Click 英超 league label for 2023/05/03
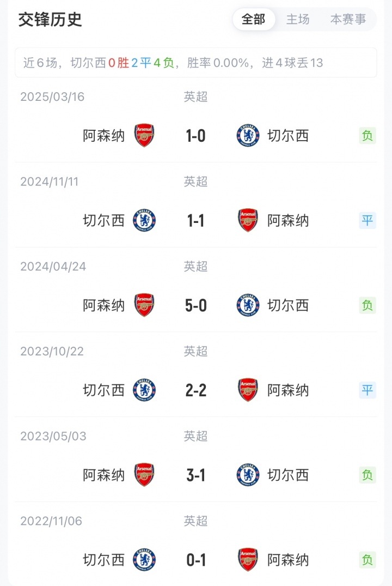This screenshot has width=392, height=586. [x=196, y=436]
